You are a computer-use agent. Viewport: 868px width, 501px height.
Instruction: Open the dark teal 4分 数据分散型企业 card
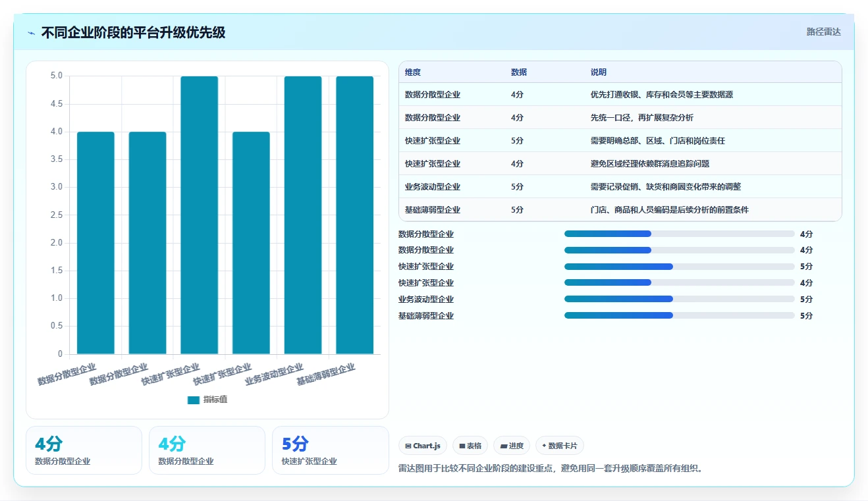84,450
